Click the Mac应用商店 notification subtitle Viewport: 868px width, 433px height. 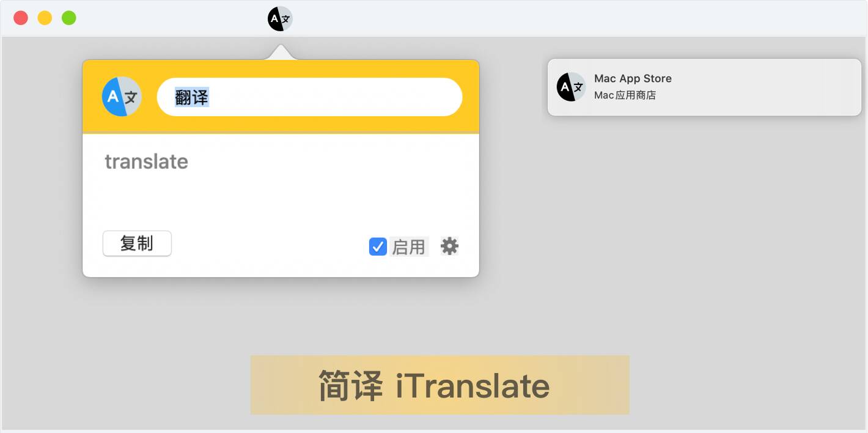pyautogui.click(x=625, y=95)
